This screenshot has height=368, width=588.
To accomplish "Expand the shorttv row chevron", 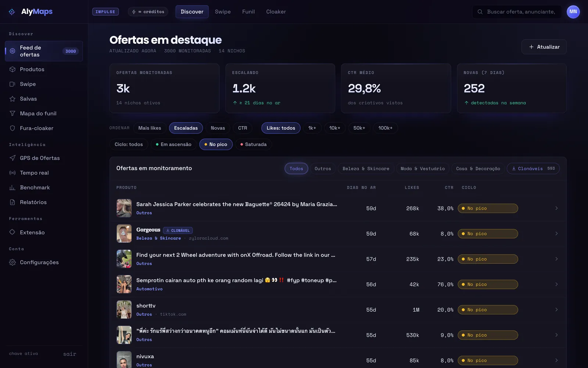I will pyautogui.click(x=556, y=310).
